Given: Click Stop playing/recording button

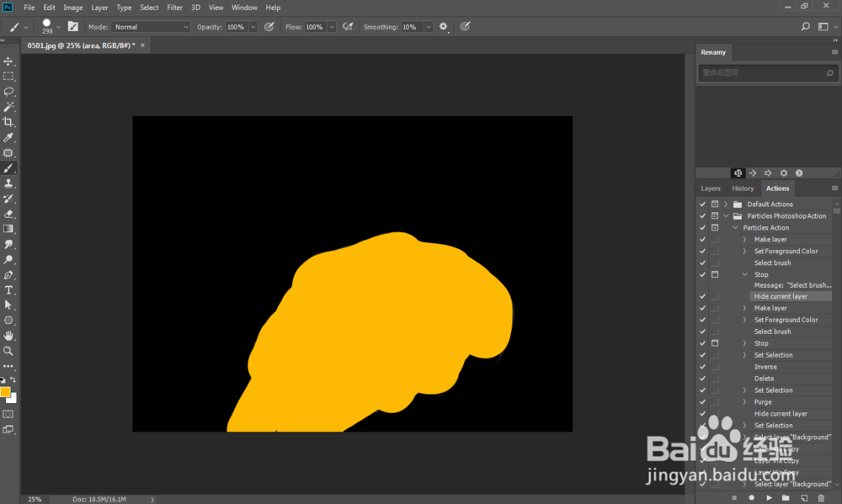Looking at the screenshot, I should pyautogui.click(x=734, y=497).
